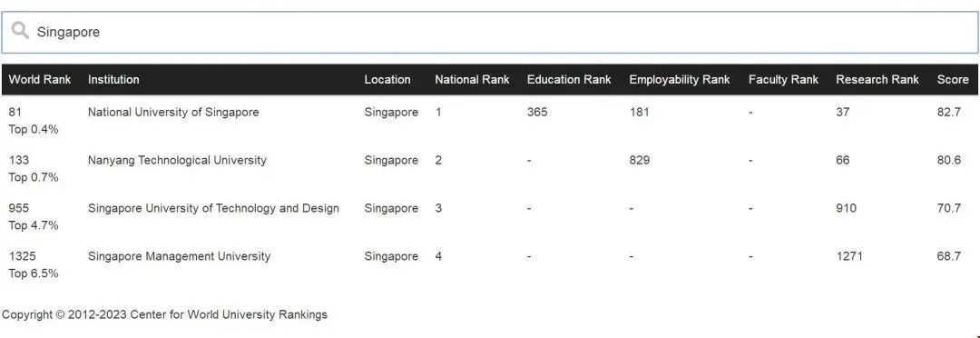The width and height of the screenshot is (980, 338).
Task: Open Singapore University of Technology and Design
Action: pyautogui.click(x=213, y=208)
